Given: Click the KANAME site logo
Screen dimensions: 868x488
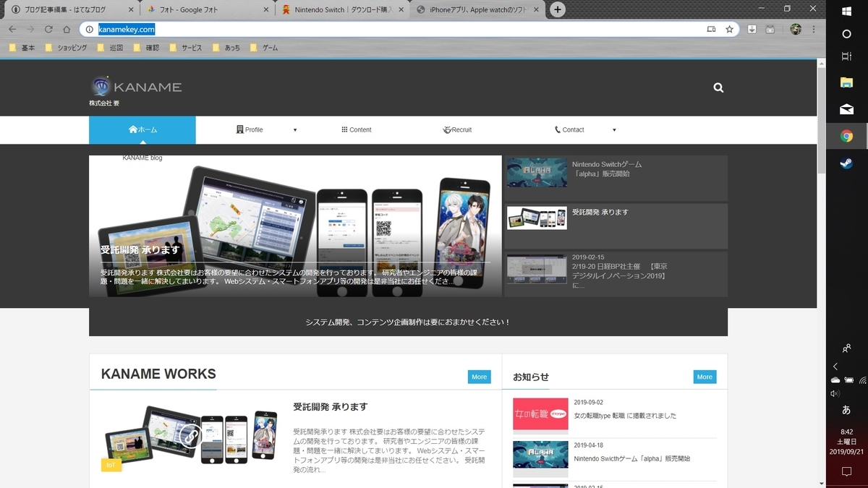Looking at the screenshot, I should 136,87.
